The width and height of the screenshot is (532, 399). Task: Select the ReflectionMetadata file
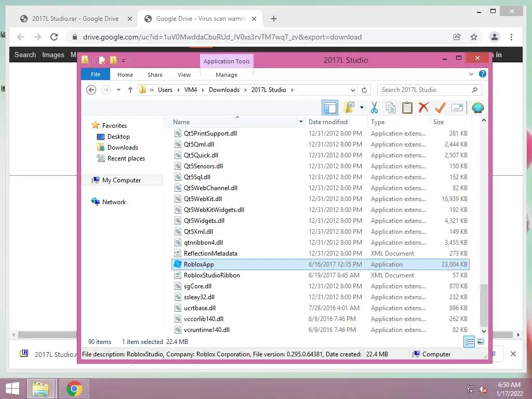tap(321, 254)
